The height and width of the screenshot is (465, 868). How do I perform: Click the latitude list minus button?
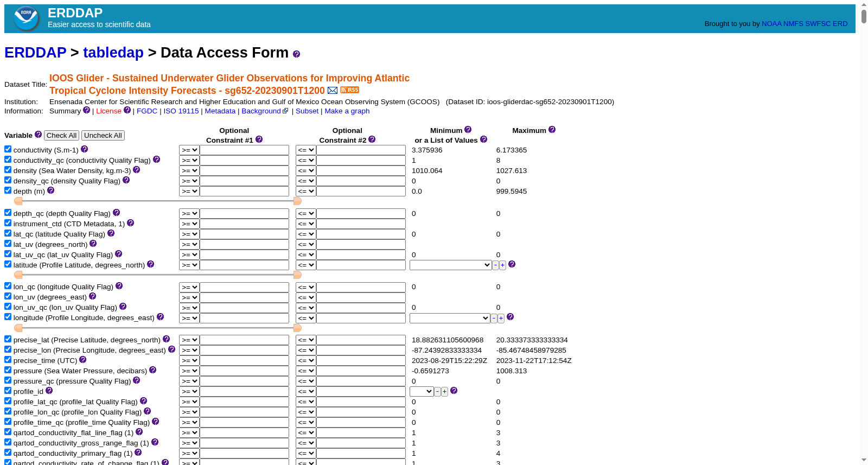click(495, 265)
